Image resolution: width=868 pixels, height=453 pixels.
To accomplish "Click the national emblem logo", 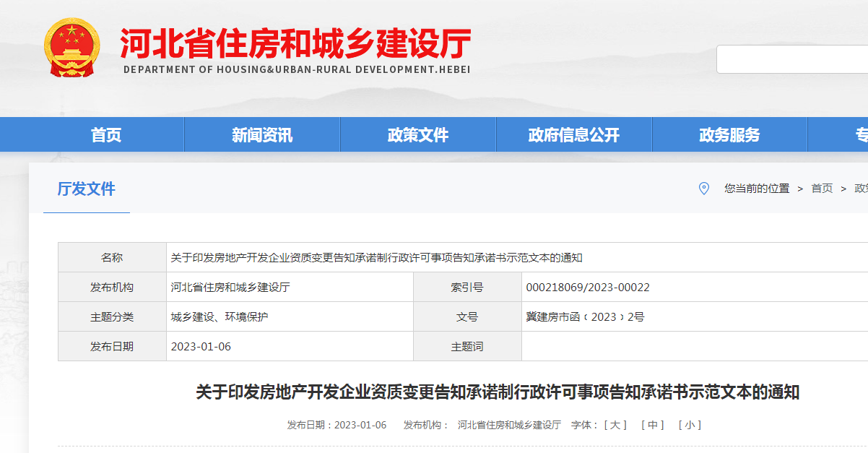I will 72,48.
